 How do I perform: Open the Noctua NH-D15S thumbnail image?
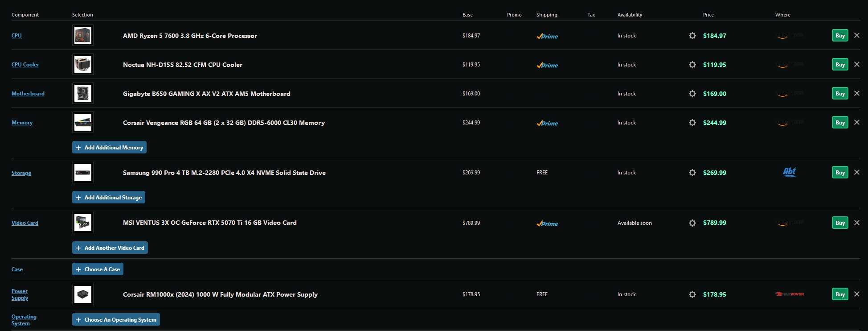coord(83,64)
